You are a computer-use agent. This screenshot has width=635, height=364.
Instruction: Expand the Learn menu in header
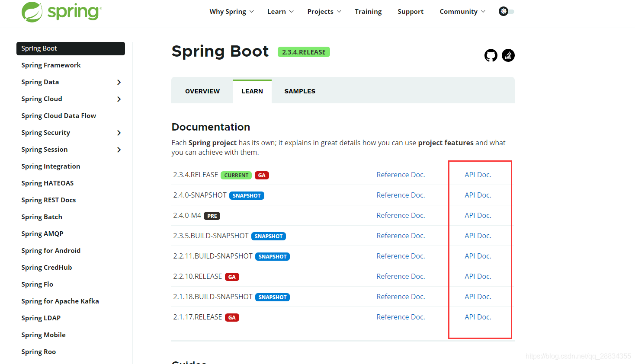coord(280,12)
